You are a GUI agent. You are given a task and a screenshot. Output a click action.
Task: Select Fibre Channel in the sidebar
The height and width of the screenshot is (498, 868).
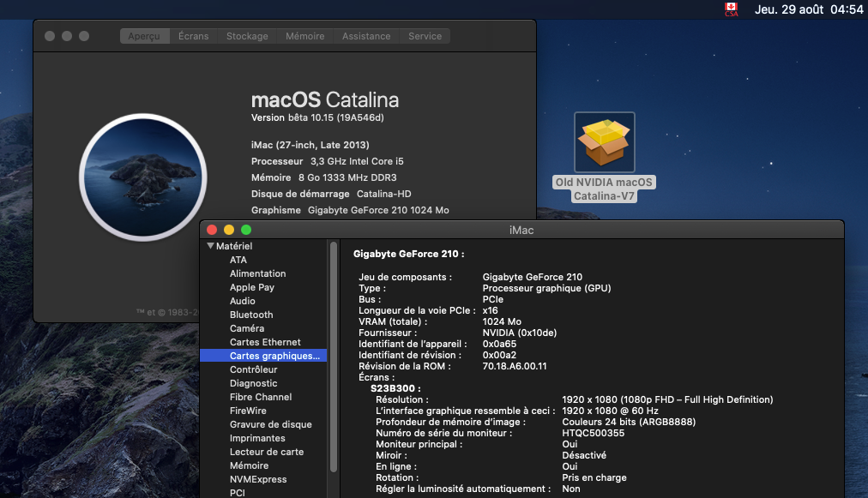click(x=261, y=397)
